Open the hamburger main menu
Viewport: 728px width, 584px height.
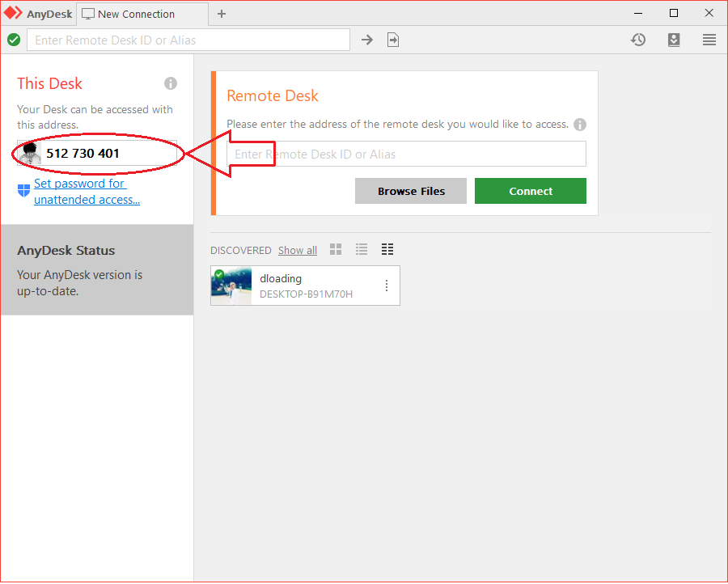709,40
